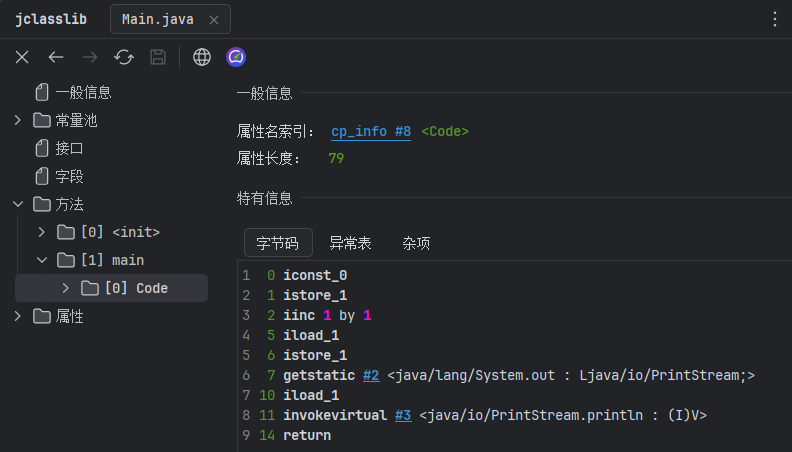The width and height of the screenshot is (792, 452).
Task: Select the 接口 tree item
Action: 60,148
